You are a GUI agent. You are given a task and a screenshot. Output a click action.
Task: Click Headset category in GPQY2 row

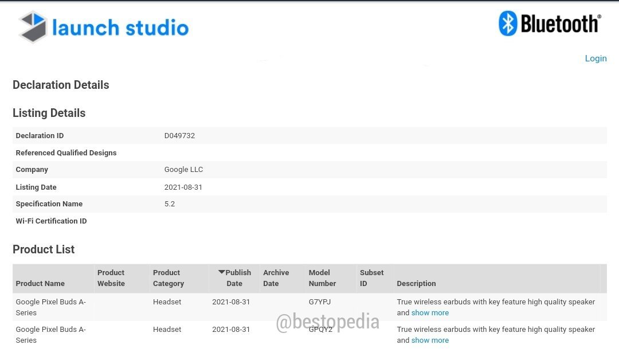[x=167, y=329]
